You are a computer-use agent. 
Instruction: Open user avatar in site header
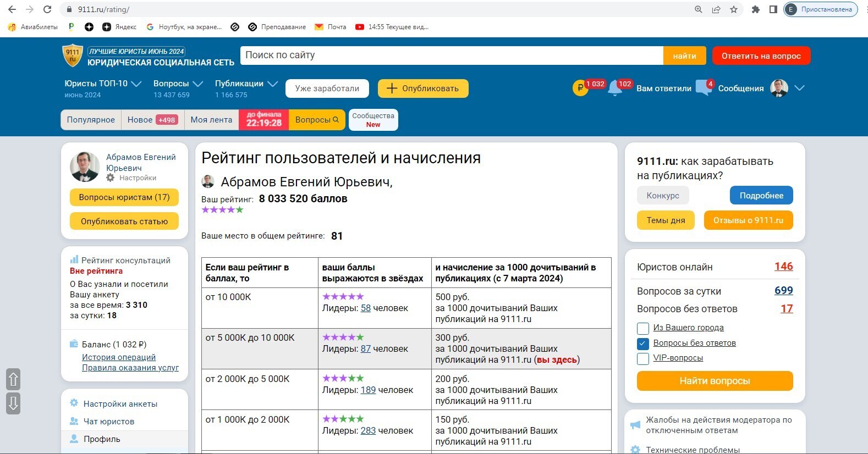[779, 88]
